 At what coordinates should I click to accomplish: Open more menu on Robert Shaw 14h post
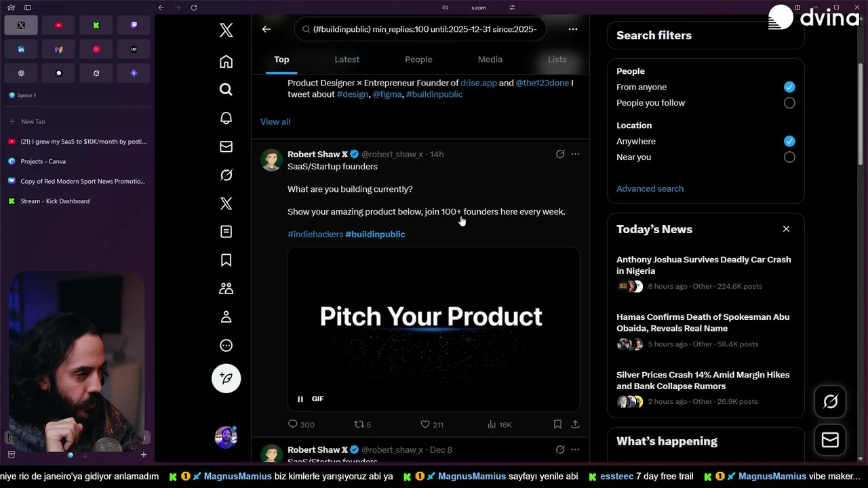point(575,154)
